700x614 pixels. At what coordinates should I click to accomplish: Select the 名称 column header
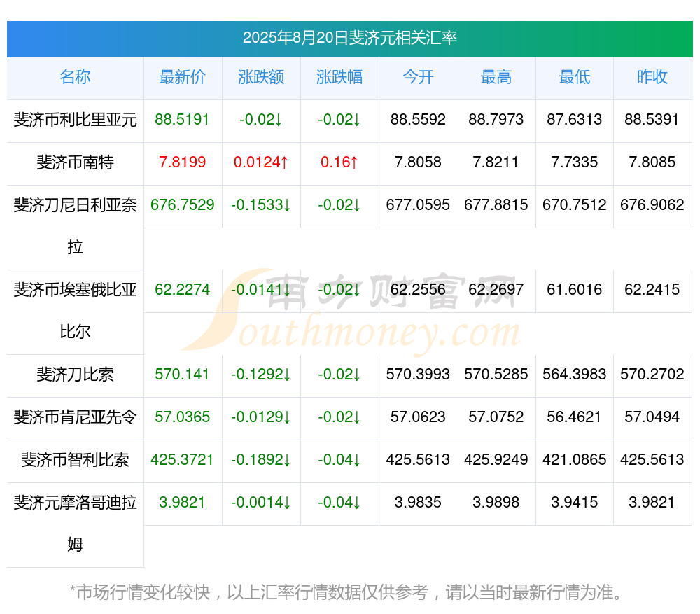point(75,77)
